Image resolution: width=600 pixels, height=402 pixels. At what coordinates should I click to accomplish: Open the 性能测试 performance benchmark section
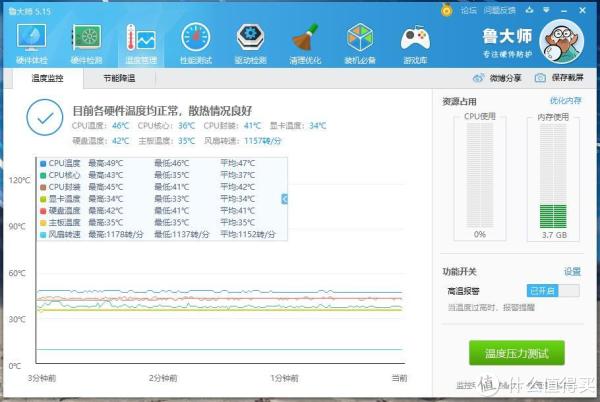(196, 43)
